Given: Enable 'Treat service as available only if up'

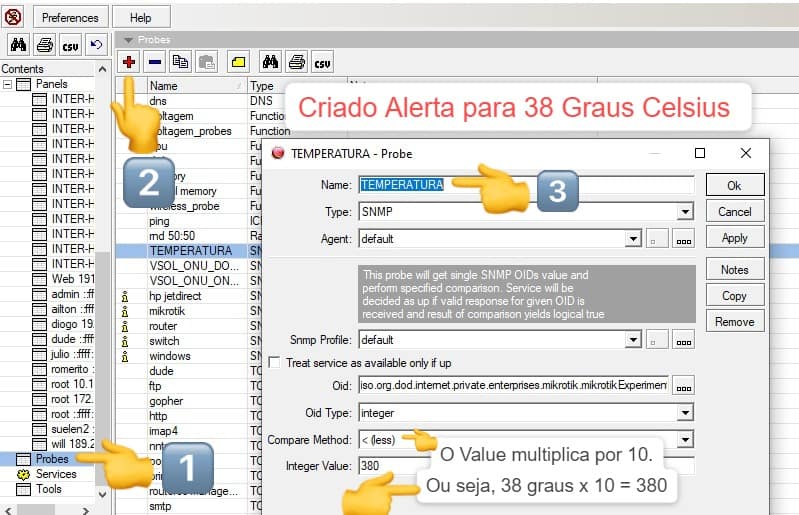Looking at the screenshot, I should [x=276, y=362].
